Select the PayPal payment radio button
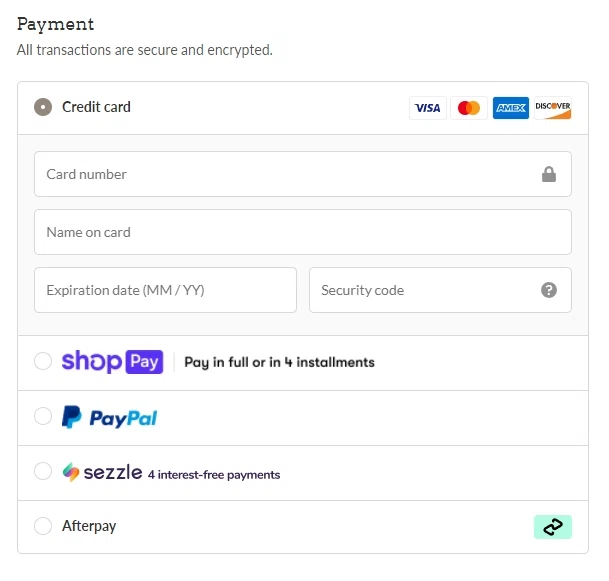This screenshot has height=581, width=609. 43,416
